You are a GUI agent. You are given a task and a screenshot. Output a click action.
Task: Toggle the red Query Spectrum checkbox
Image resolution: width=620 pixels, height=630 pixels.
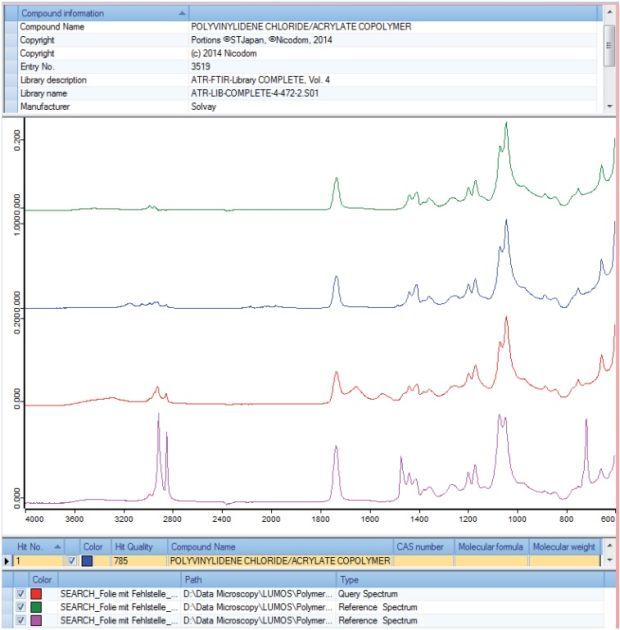tap(22, 593)
